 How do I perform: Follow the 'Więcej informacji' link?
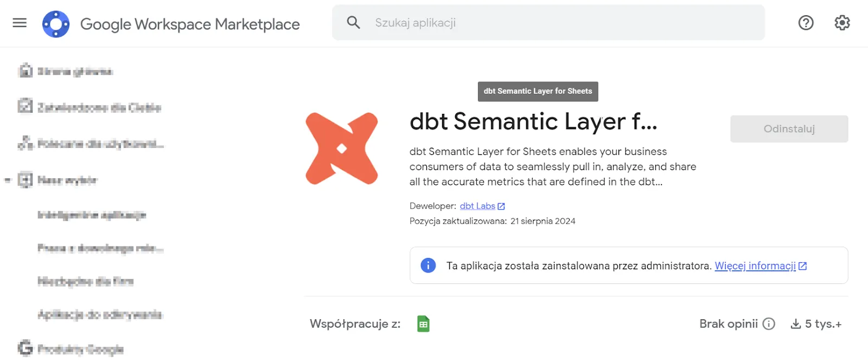(755, 266)
